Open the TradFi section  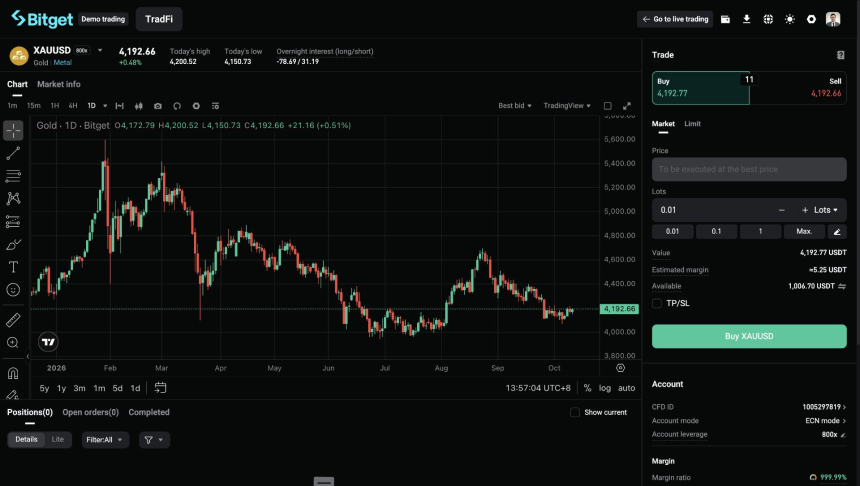(159, 19)
